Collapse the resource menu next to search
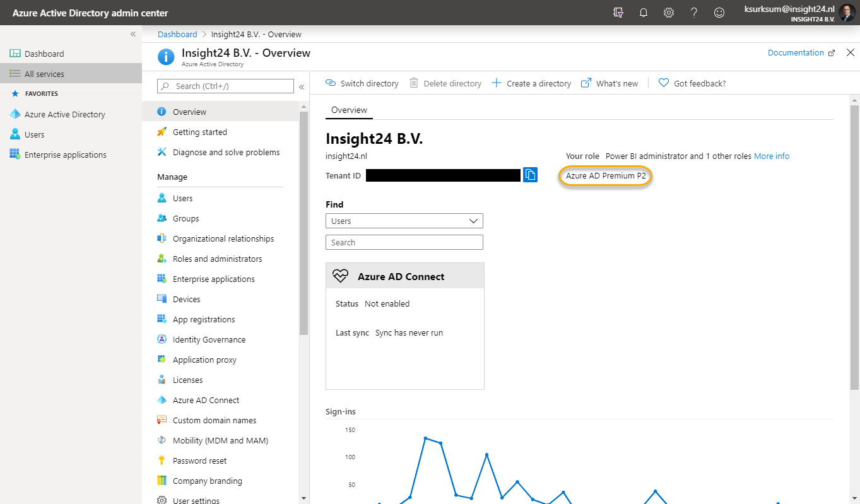This screenshot has height=504, width=860. (302, 86)
